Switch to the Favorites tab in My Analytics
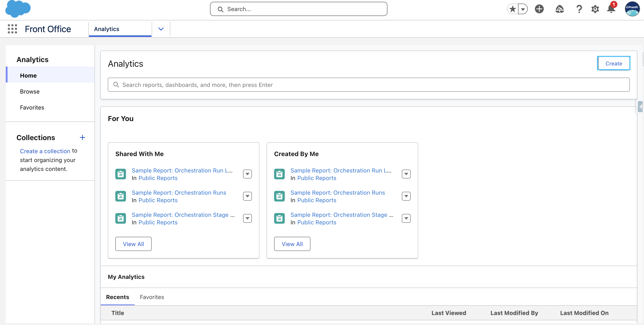 coord(152,297)
